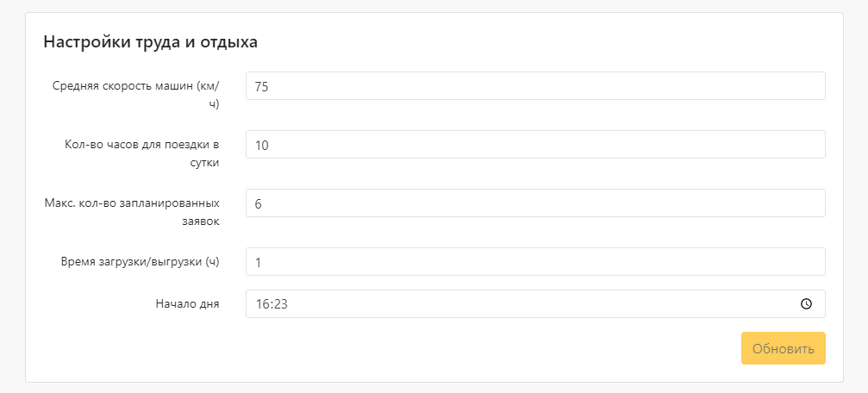Select the minutes segment 23 in the time field

(x=280, y=304)
